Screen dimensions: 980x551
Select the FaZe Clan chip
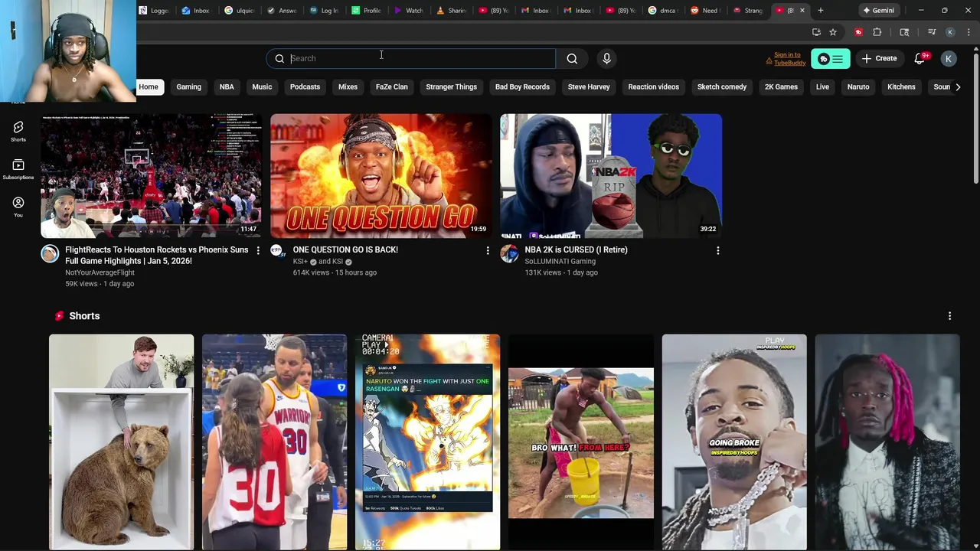(391, 86)
